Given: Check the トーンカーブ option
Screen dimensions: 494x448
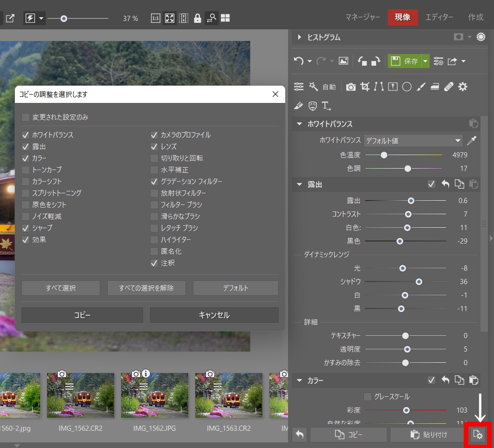Looking at the screenshot, I should tap(26, 170).
